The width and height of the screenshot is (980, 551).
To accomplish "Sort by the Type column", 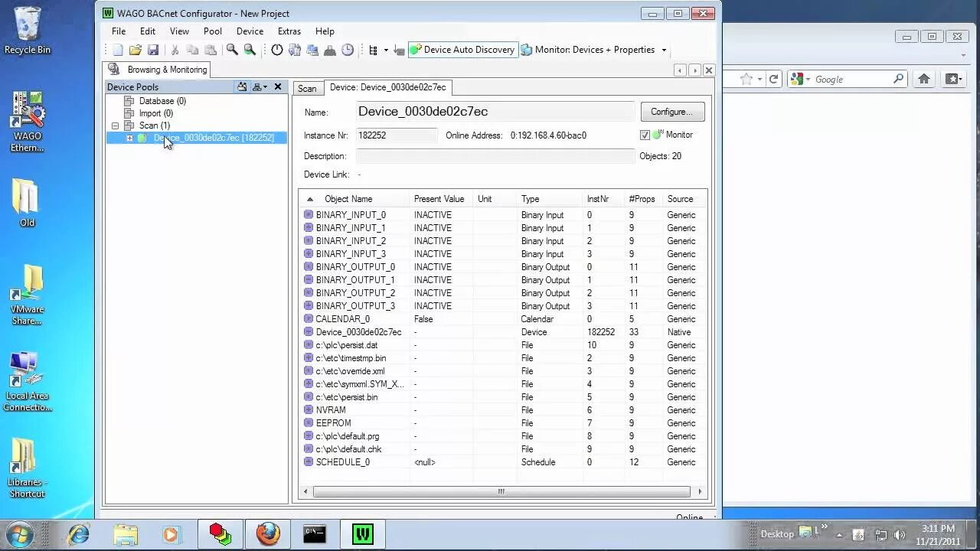I will pyautogui.click(x=550, y=199).
